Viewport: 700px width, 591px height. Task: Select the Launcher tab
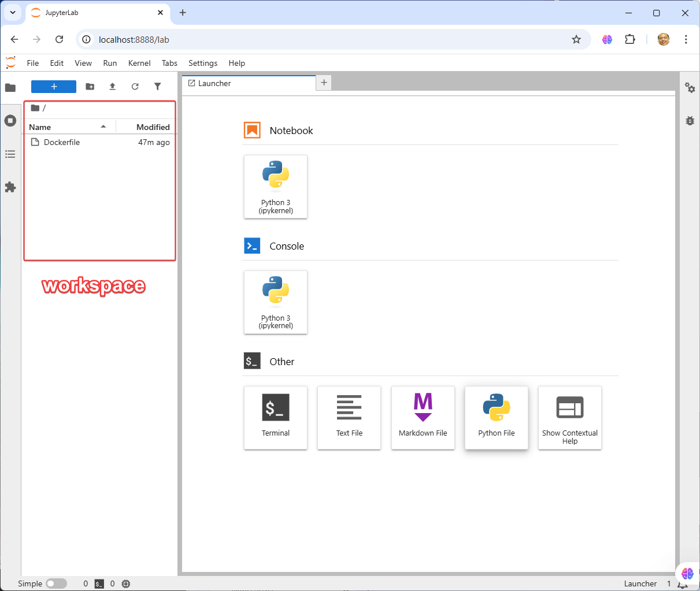click(249, 83)
